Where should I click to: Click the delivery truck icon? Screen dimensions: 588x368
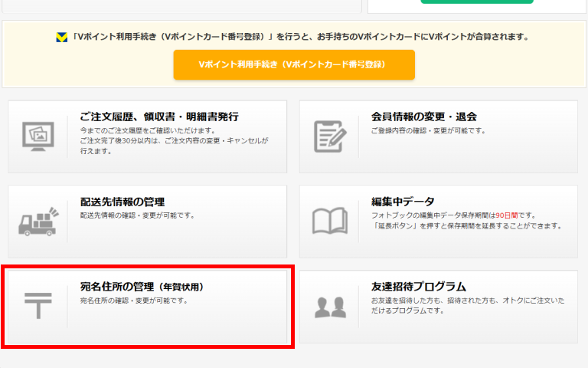click(x=38, y=222)
